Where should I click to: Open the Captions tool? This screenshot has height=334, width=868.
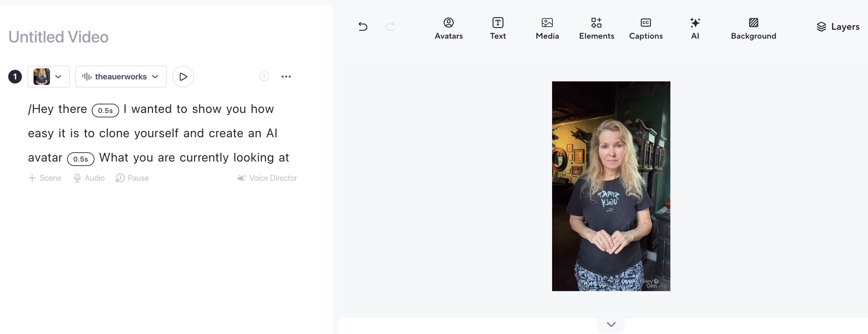pos(646,29)
